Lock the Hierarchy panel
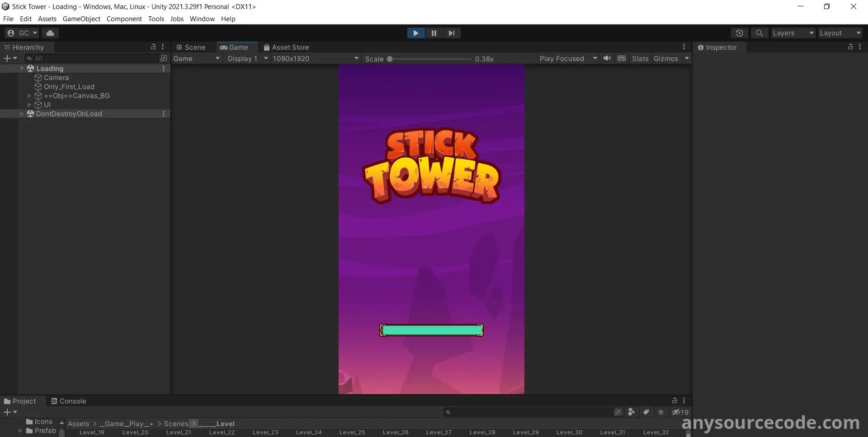The image size is (868, 437). point(153,47)
